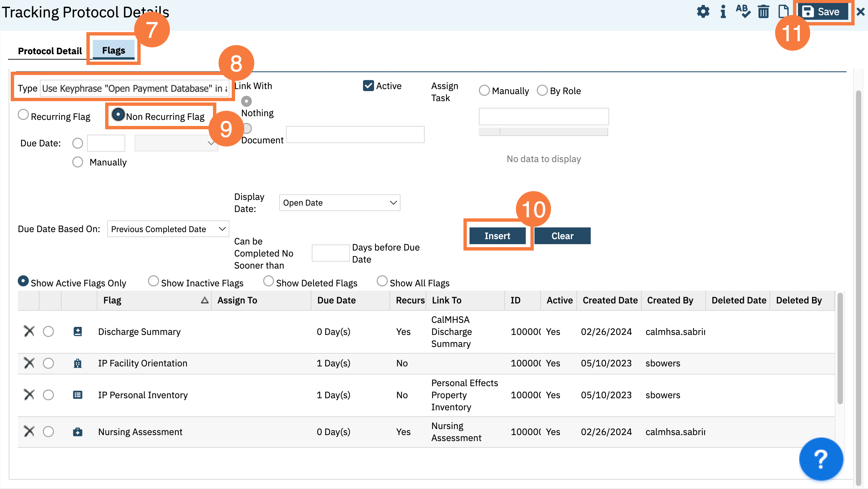Click the Clear button

pos(562,235)
